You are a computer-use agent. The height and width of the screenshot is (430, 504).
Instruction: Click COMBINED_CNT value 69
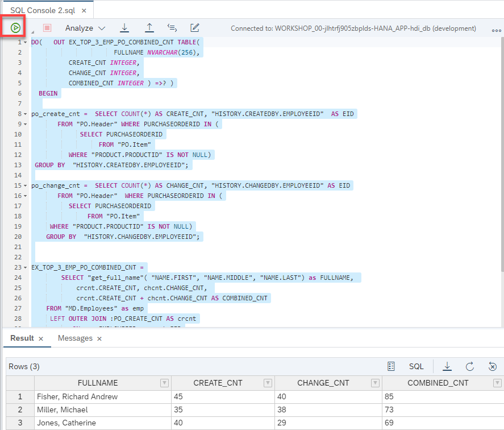coord(443,423)
